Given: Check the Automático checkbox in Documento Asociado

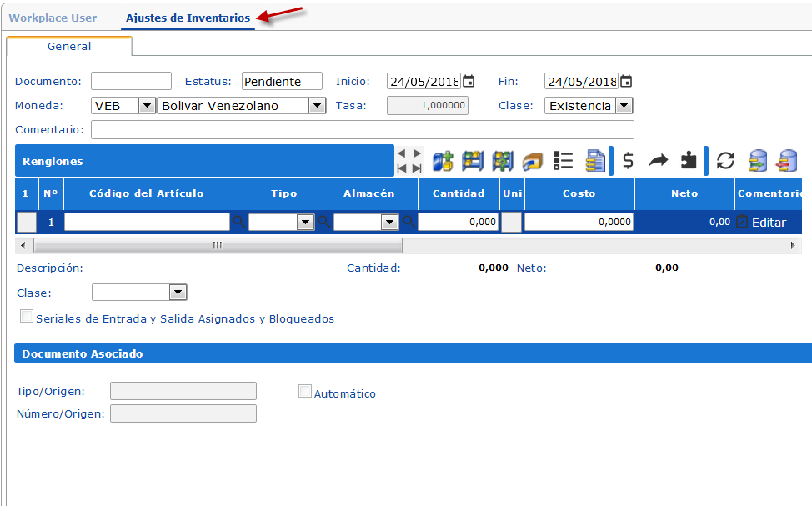Looking at the screenshot, I should 305,391.
